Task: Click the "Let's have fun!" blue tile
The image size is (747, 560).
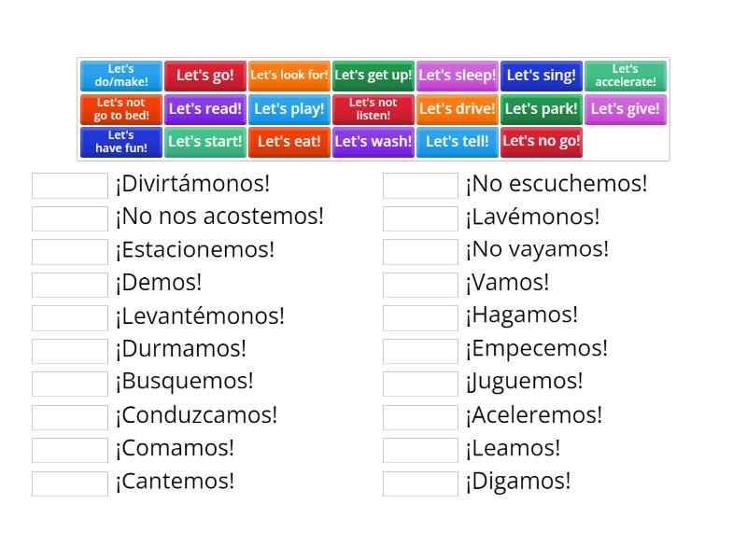Action: click(x=121, y=142)
